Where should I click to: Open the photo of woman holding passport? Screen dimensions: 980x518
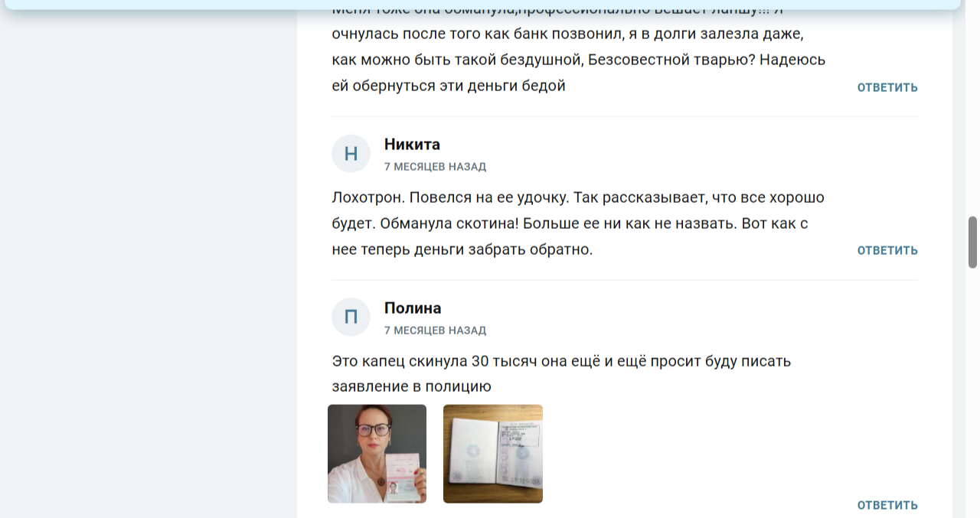tap(377, 454)
